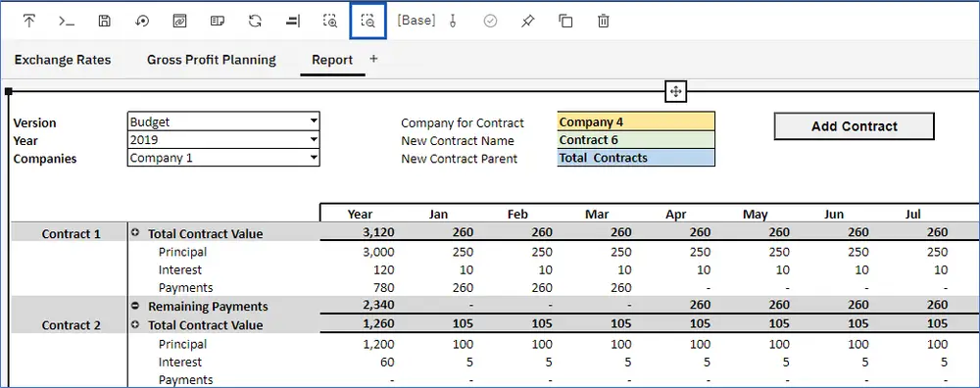Open the Companies dropdown showing Company 1
This screenshot has height=388, width=980.
(223, 158)
